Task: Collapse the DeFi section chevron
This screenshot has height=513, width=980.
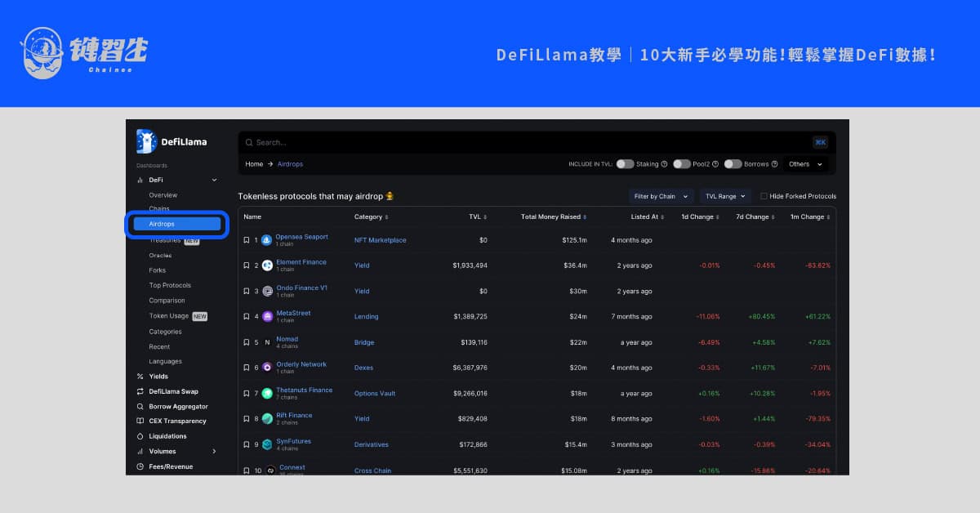Action: 214,180
